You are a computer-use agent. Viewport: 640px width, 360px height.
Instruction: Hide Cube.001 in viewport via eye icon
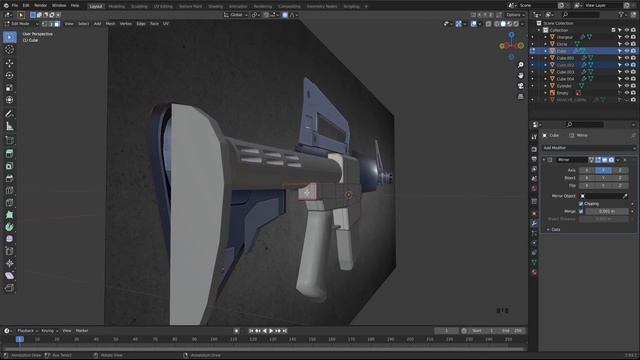click(x=627, y=58)
